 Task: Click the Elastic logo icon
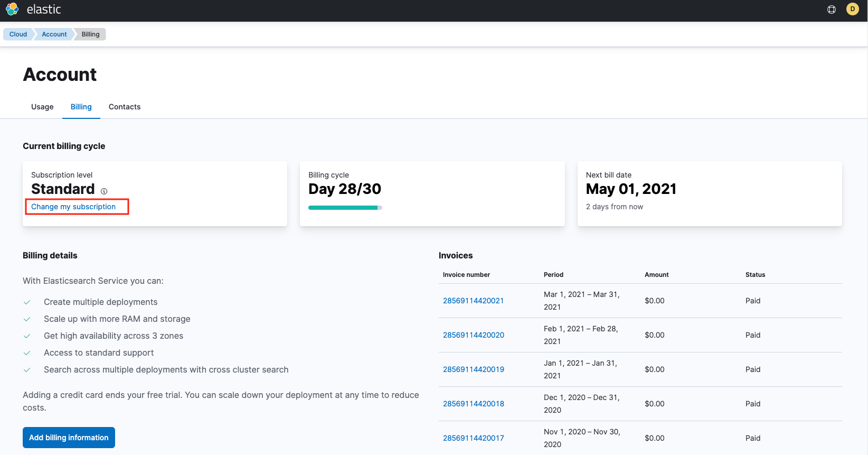click(12, 10)
